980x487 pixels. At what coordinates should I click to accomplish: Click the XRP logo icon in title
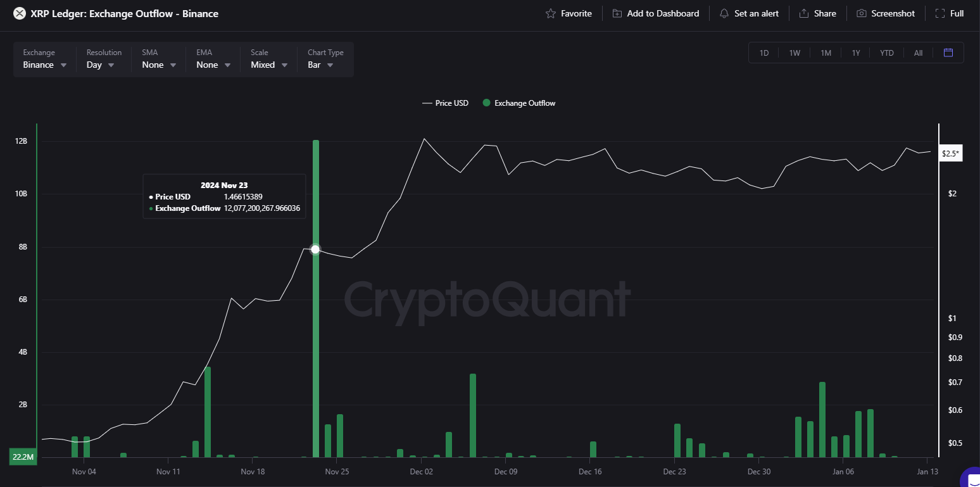point(20,13)
